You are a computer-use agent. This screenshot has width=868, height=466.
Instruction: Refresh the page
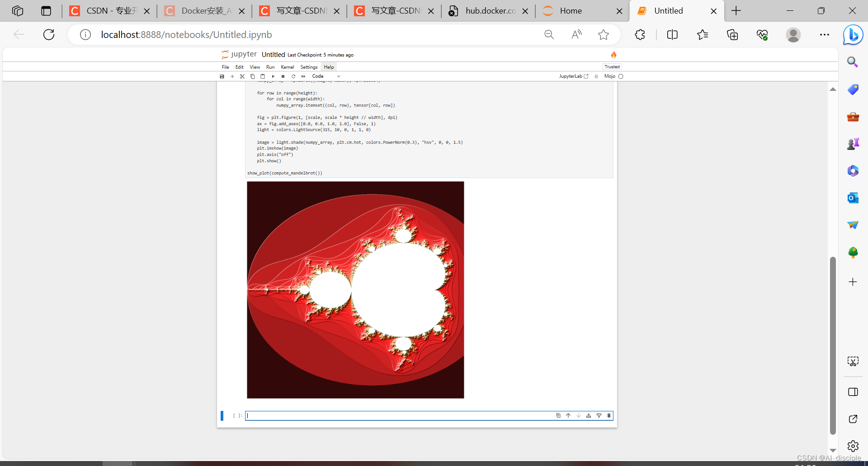pyautogui.click(x=49, y=35)
